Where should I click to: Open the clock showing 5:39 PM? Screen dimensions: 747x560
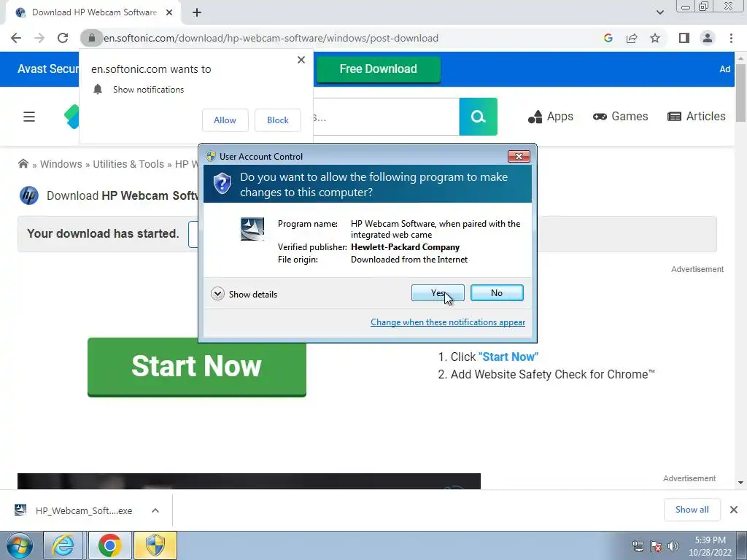(710, 546)
